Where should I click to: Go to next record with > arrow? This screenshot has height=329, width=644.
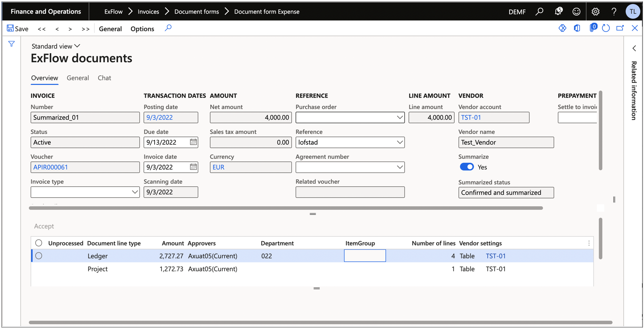pos(70,29)
